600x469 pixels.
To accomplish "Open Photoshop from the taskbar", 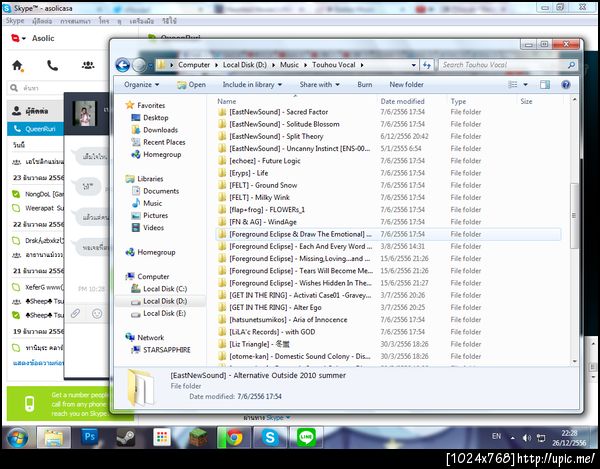I will 90,437.
